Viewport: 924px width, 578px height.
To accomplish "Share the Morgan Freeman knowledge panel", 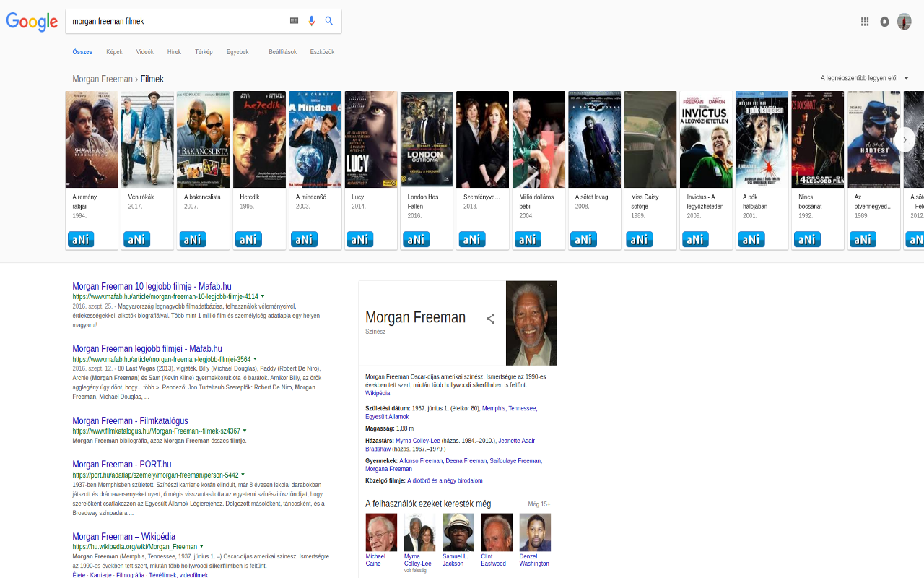I will [x=491, y=319].
